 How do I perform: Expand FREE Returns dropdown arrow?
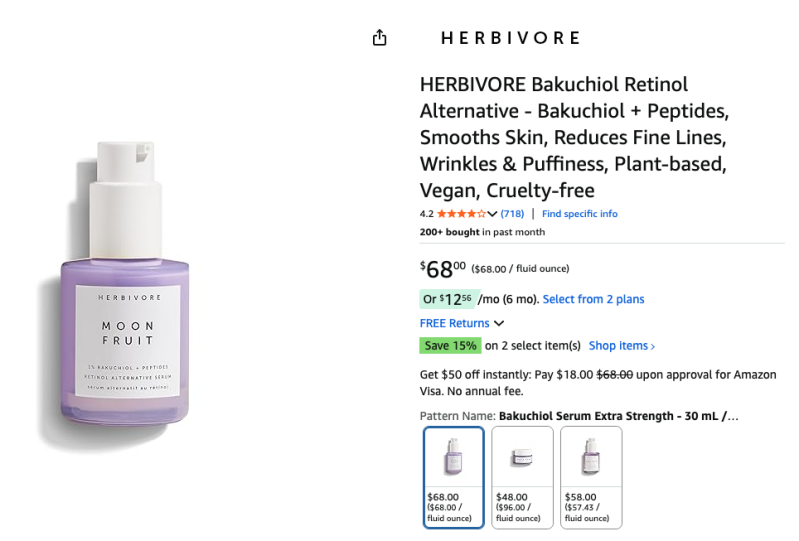coord(499,323)
